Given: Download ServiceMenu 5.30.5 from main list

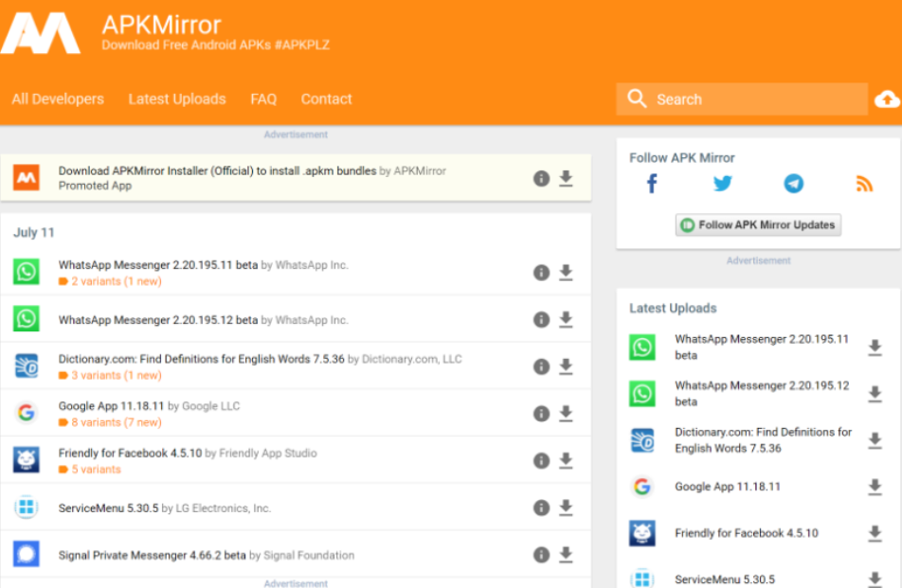Looking at the screenshot, I should coord(566,508).
